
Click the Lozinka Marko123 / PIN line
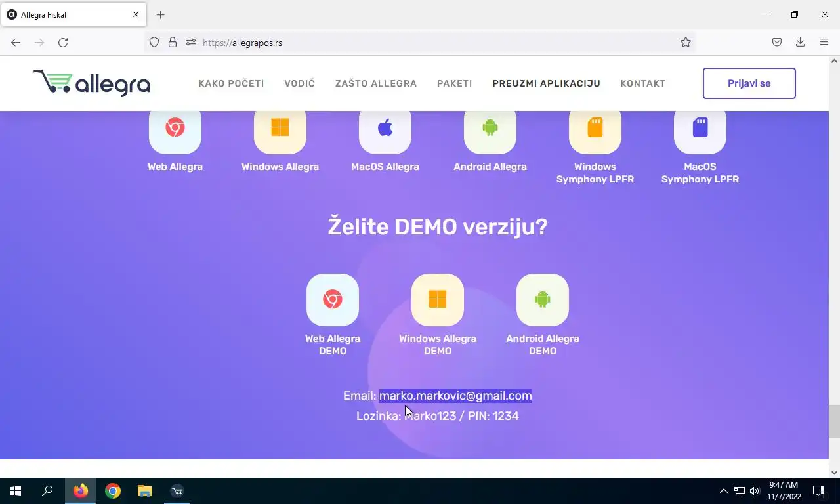point(438,415)
